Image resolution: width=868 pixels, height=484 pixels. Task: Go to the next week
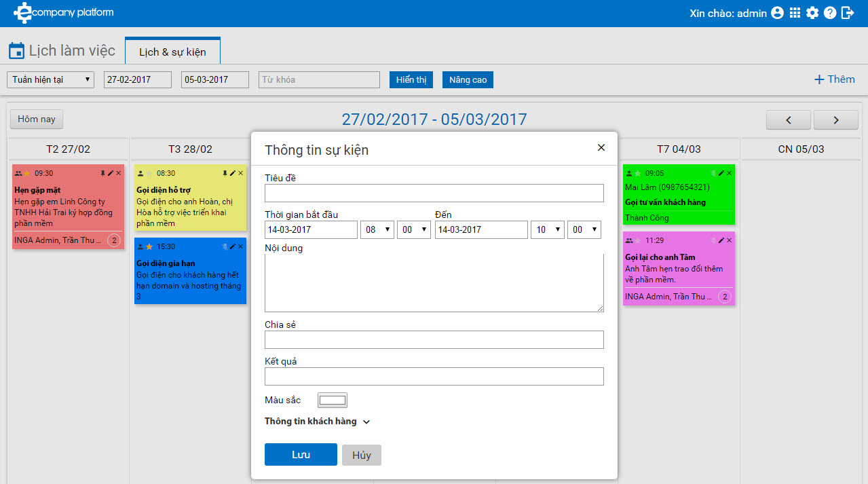(x=836, y=119)
